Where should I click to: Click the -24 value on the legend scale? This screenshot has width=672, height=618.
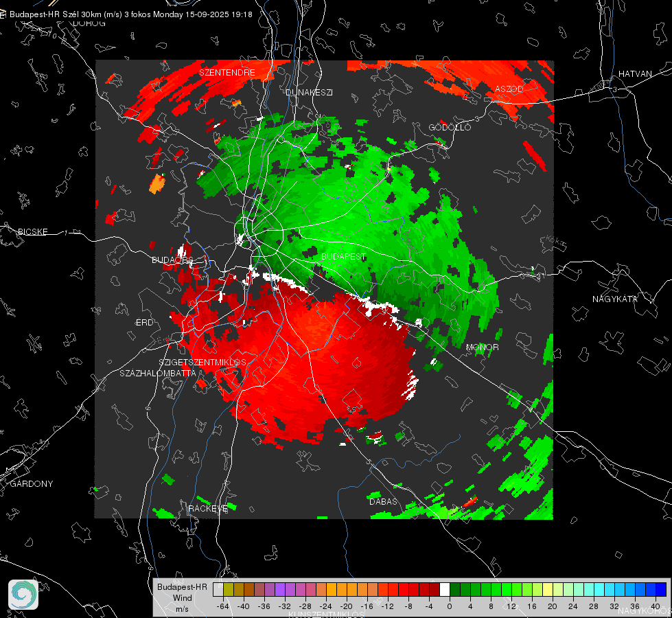326,606
